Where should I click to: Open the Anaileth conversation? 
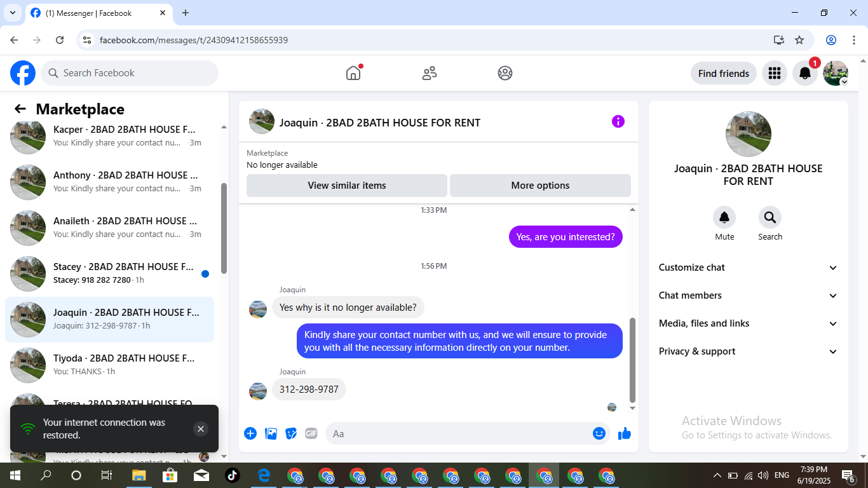click(x=109, y=228)
